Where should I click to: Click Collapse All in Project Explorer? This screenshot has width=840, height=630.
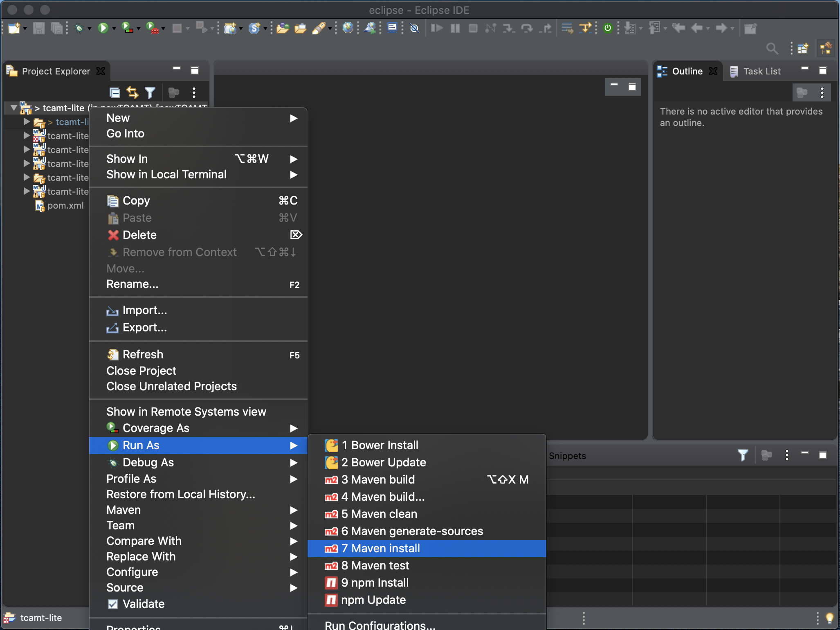(x=115, y=93)
